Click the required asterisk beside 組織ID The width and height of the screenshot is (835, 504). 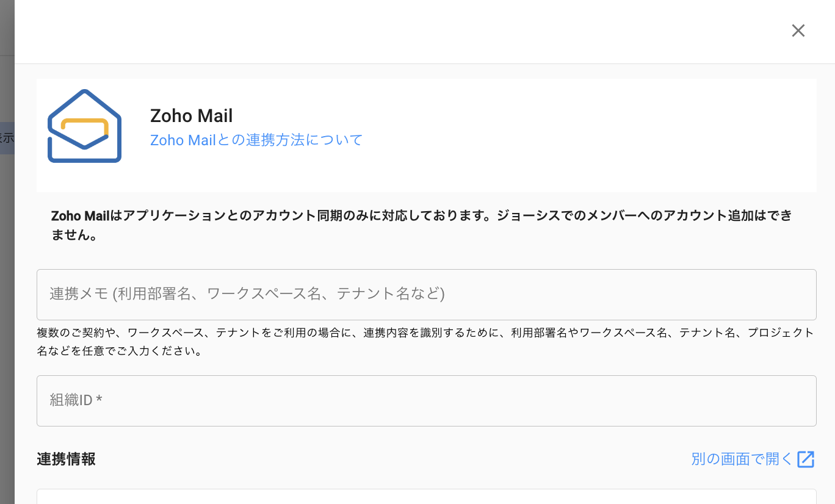[x=99, y=400]
